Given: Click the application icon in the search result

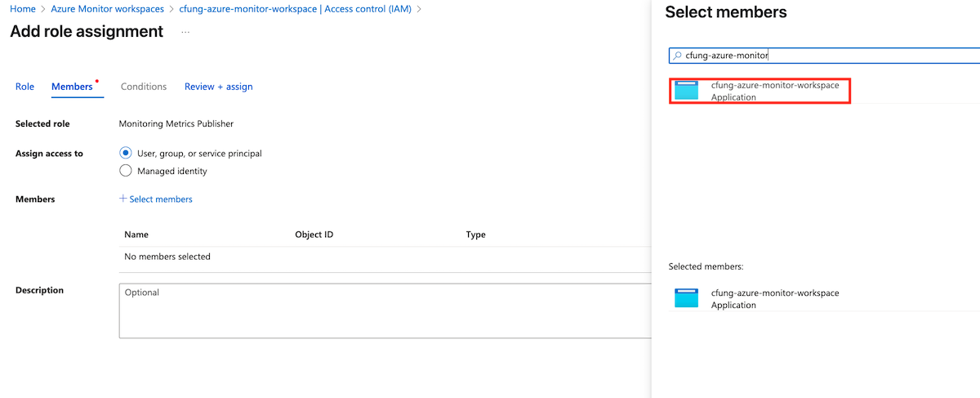Looking at the screenshot, I should tap(687, 91).
